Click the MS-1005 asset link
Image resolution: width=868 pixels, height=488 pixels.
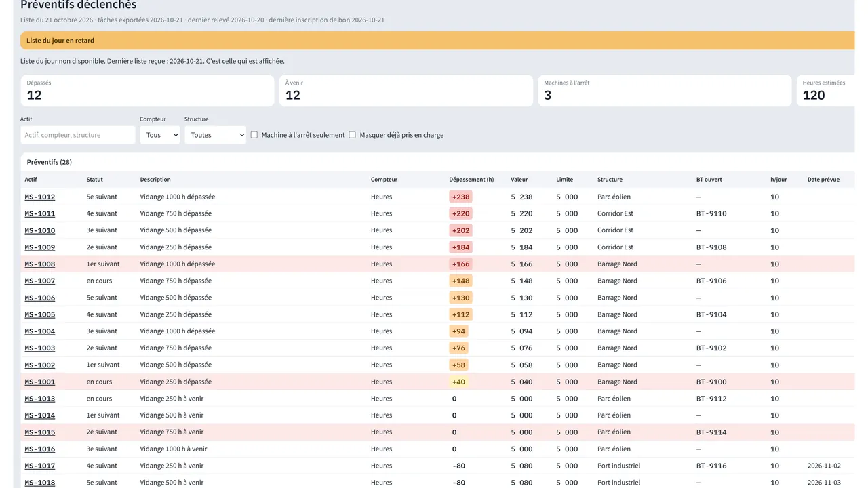click(40, 314)
